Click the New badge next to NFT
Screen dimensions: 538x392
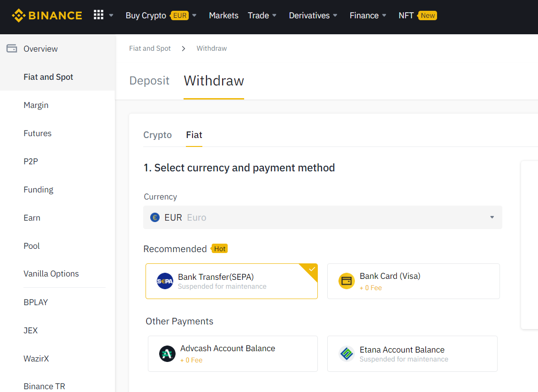coord(427,15)
